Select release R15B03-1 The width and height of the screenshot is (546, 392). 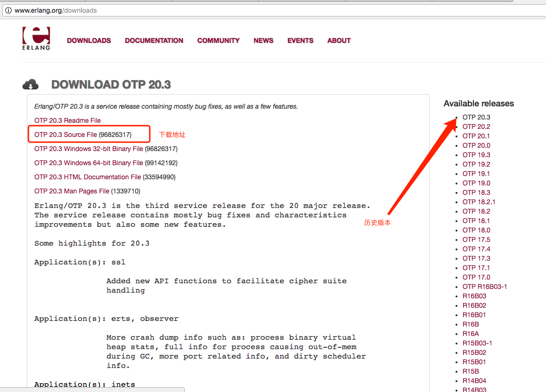[x=477, y=343]
